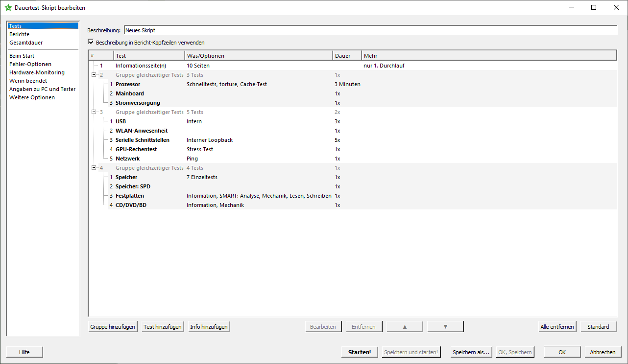This screenshot has height=364, width=628.
Task: Open Fehler-Optionen in left navigation
Action: coord(30,64)
